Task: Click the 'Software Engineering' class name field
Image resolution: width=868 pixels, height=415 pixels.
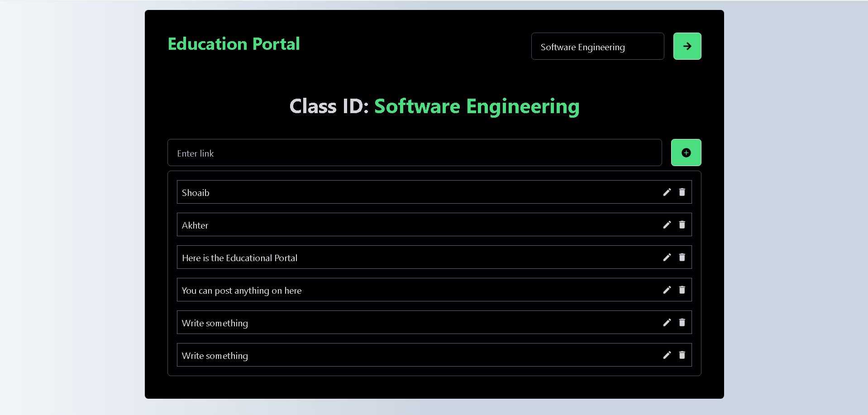Action: coord(597,46)
